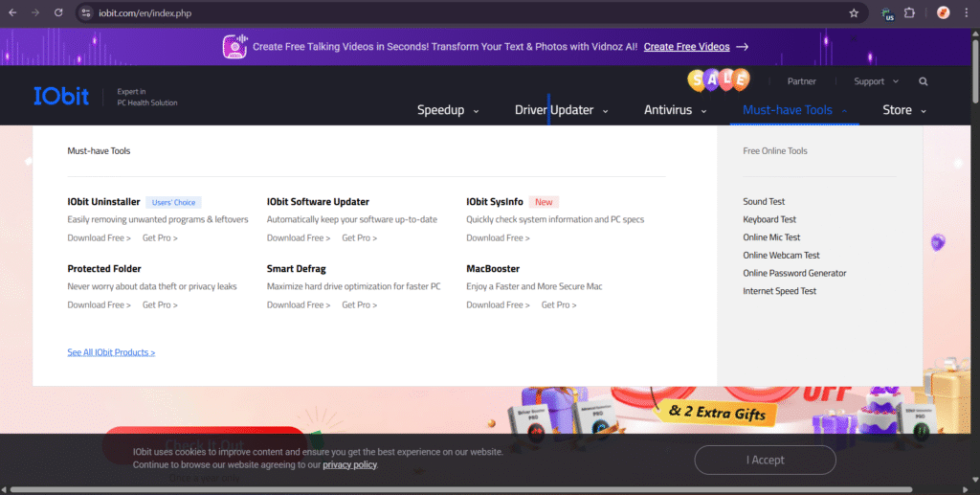
Task: Open Online Password Generator tool
Action: click(x=794, y=273)
